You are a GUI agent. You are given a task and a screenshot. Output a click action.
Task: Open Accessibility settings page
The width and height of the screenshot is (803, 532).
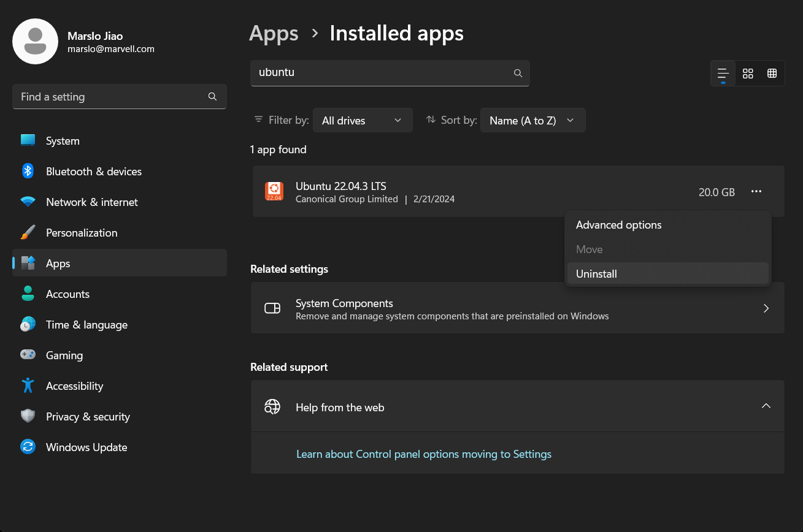coord(120,386)
